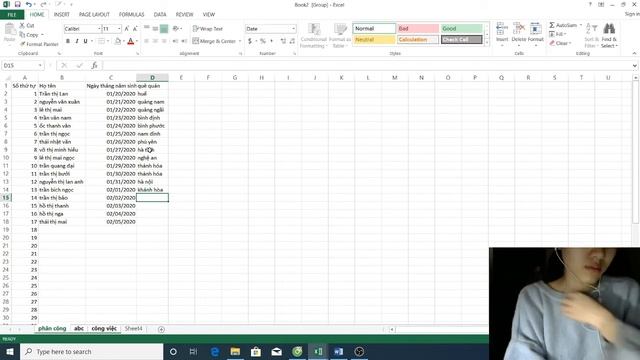Open Conditional Formatting menu

pyautogui.click(x=313, y=36)
